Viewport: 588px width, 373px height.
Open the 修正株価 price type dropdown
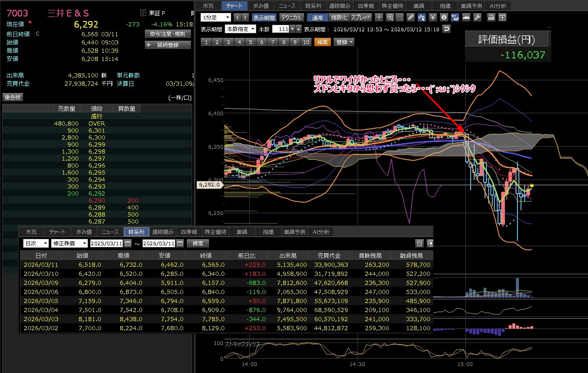[x=70, y=243]
